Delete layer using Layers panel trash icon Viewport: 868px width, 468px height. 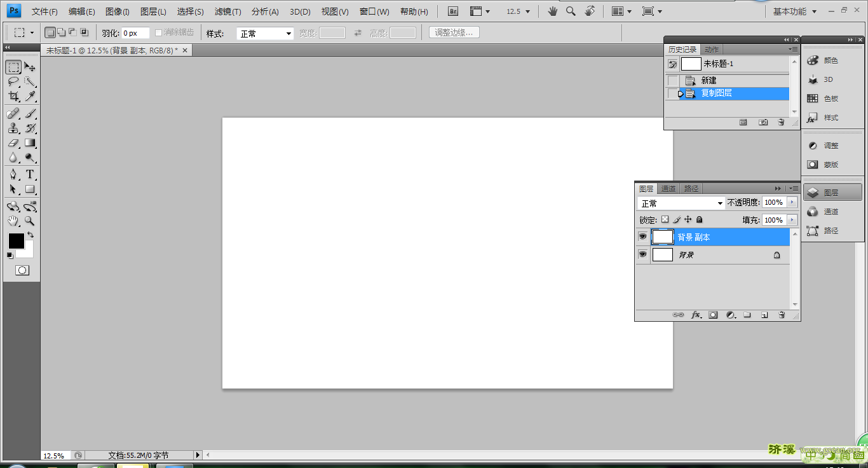click(x=782, y=315)
